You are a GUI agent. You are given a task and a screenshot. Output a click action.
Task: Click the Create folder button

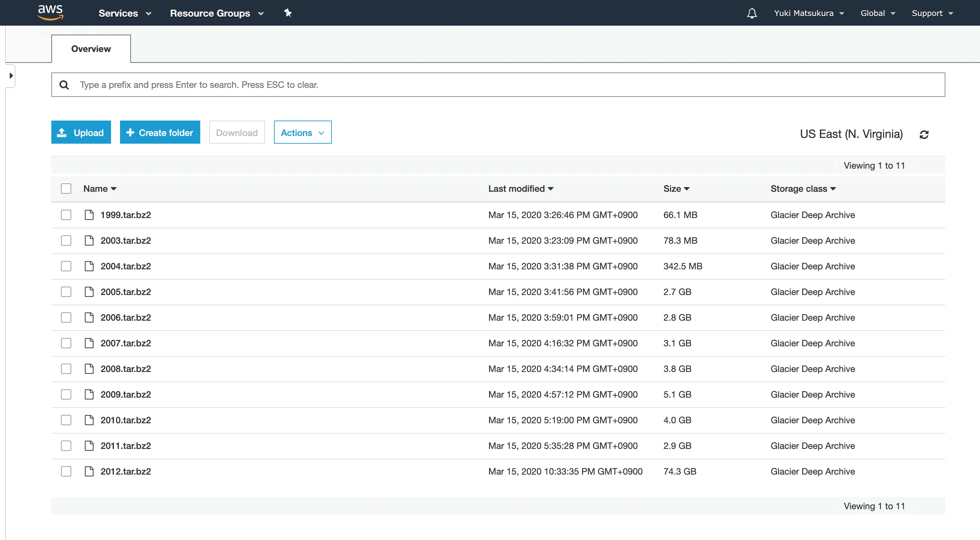pyautogui.click(x=160, y=132)
